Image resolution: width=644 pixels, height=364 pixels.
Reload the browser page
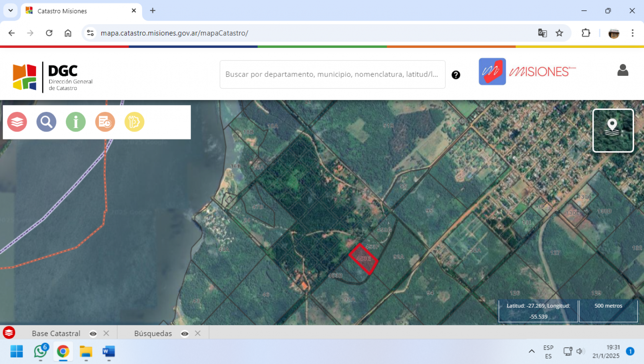pos(49,33)
